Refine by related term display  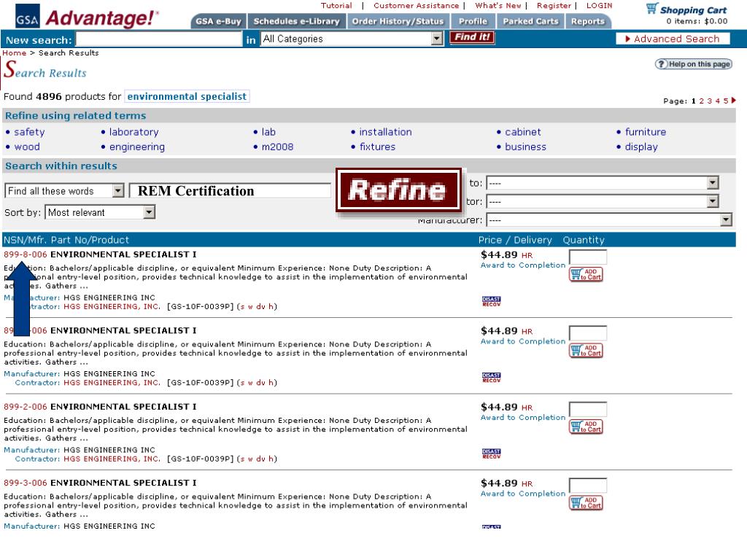pyautogui.click(x=641, y=147)
